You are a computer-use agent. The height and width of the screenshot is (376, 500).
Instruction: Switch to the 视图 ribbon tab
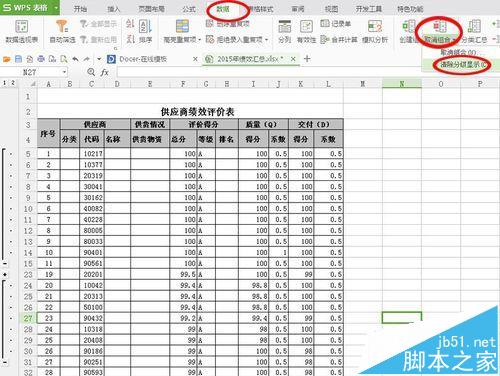click(331, 9)
